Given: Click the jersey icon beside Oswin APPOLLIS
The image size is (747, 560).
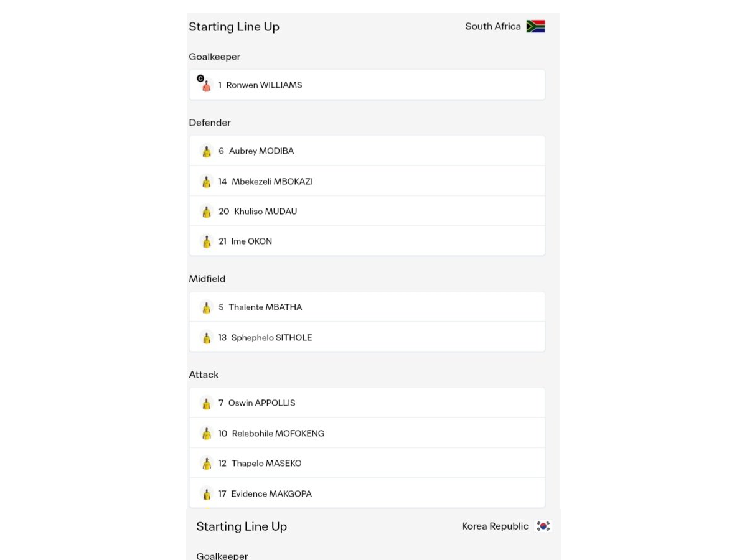Looking at the screenshot, I should coord(207,403).
